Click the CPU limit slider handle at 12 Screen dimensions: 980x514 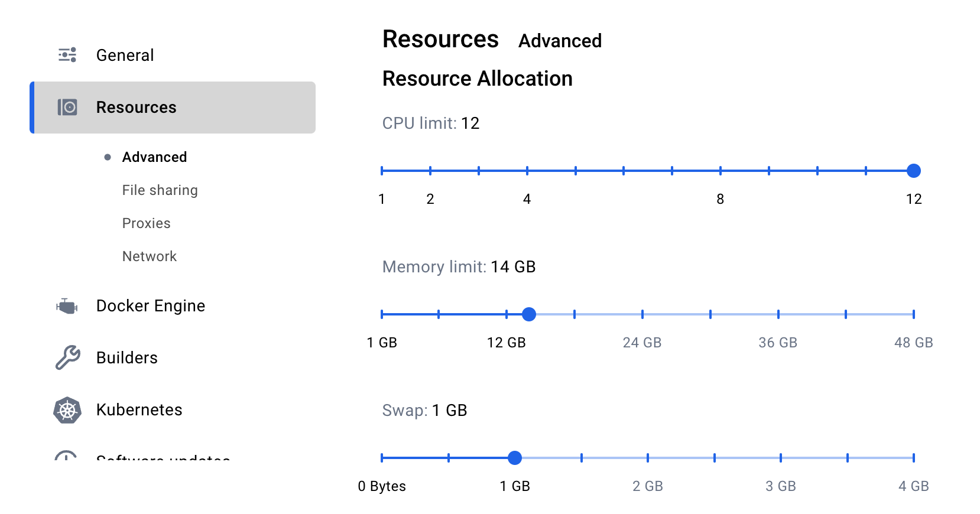coord(914,171)
